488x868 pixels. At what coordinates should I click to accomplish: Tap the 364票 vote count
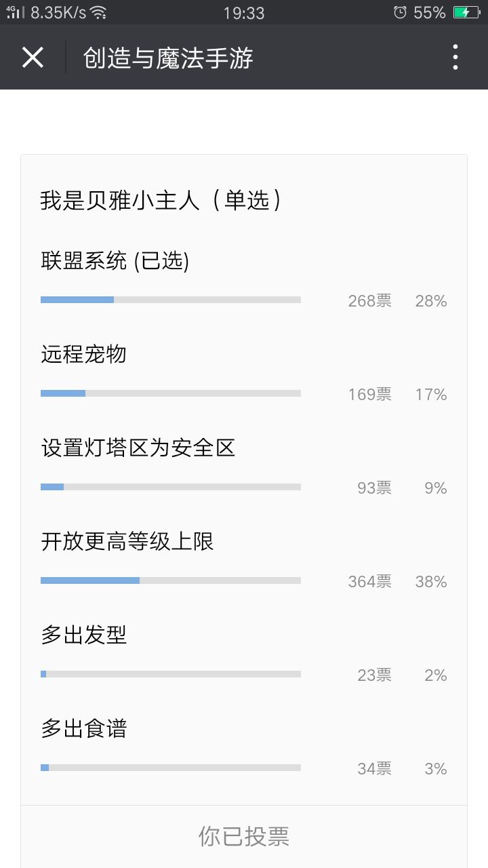(369, 582)
